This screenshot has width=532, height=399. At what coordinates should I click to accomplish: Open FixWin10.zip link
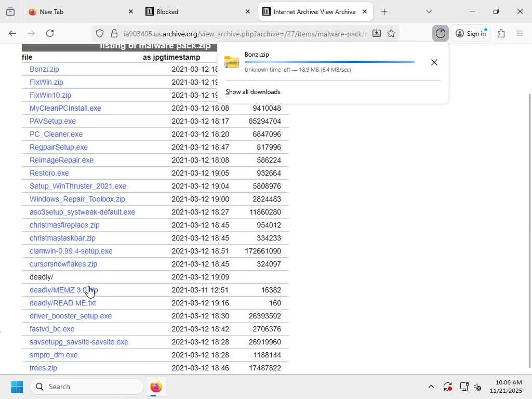coord(50,95)
